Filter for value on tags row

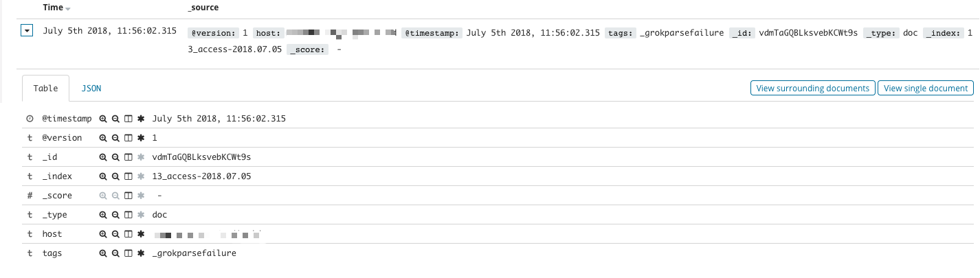(x=103, y=253)
